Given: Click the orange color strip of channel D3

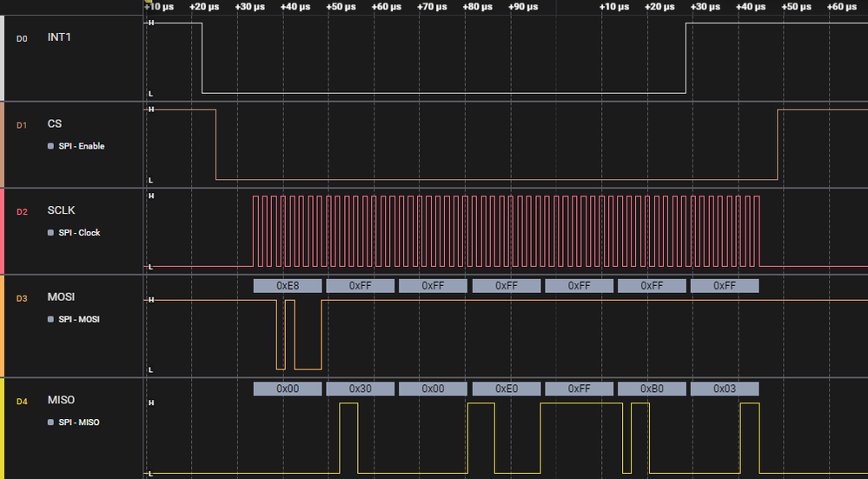Looking at the screenshot, I should 3,326.
